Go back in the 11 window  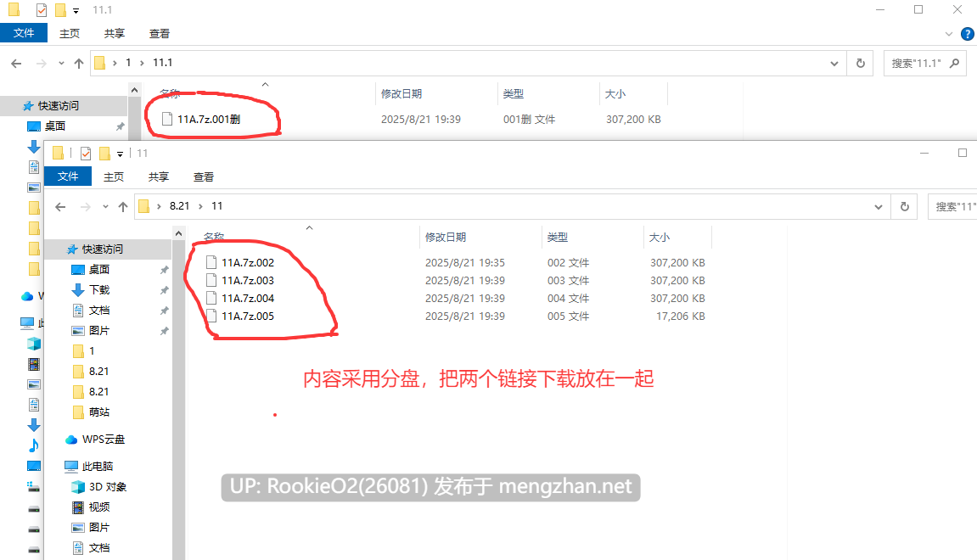pos(60,207)
